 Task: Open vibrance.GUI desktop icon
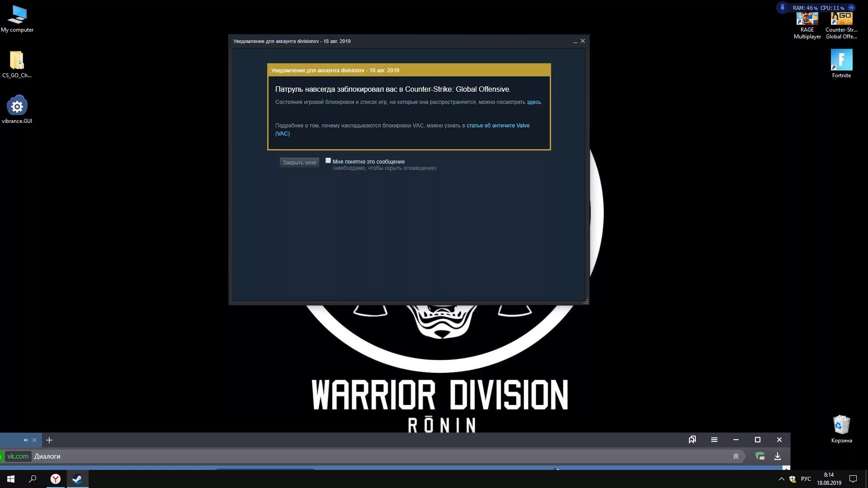(17, 106)
